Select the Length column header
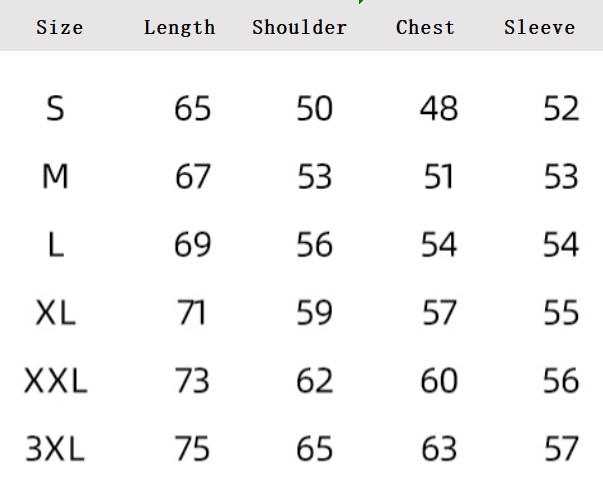 [x=180, y=28]
